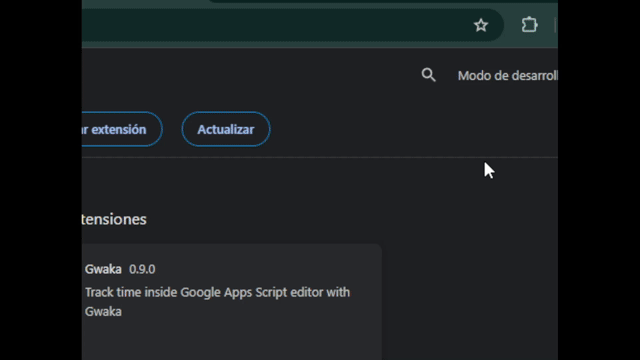Select the Modo de desarrollador label
Screen dimensions: 640x360
pos(507,76)
